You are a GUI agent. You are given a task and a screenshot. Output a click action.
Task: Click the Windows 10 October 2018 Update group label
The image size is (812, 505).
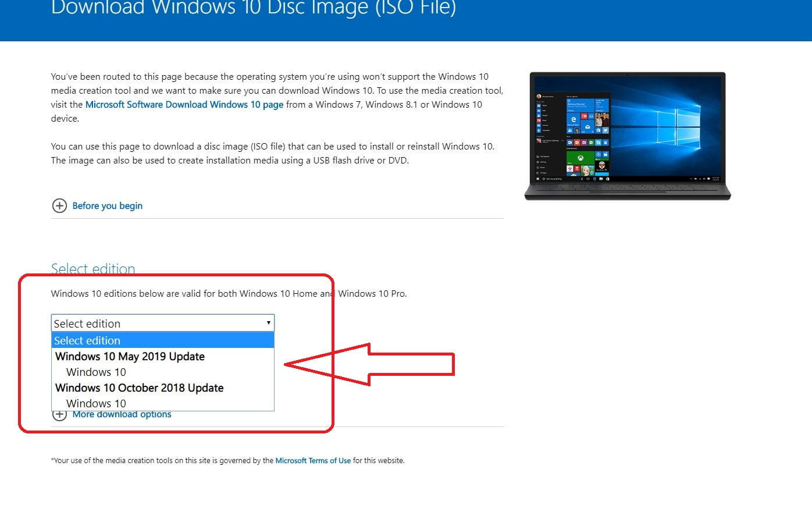coord(139,388)
